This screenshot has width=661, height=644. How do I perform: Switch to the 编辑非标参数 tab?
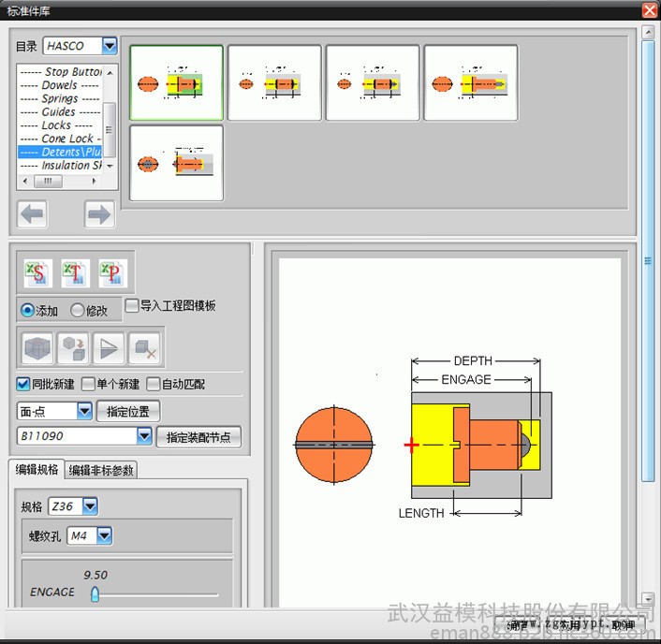(x=102, y=470)
